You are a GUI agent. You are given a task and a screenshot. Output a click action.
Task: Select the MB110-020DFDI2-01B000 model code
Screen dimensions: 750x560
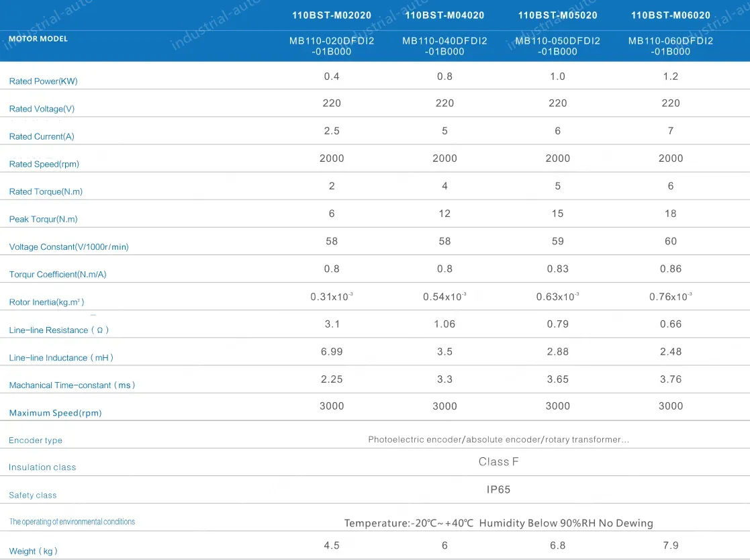pos(332,46)
